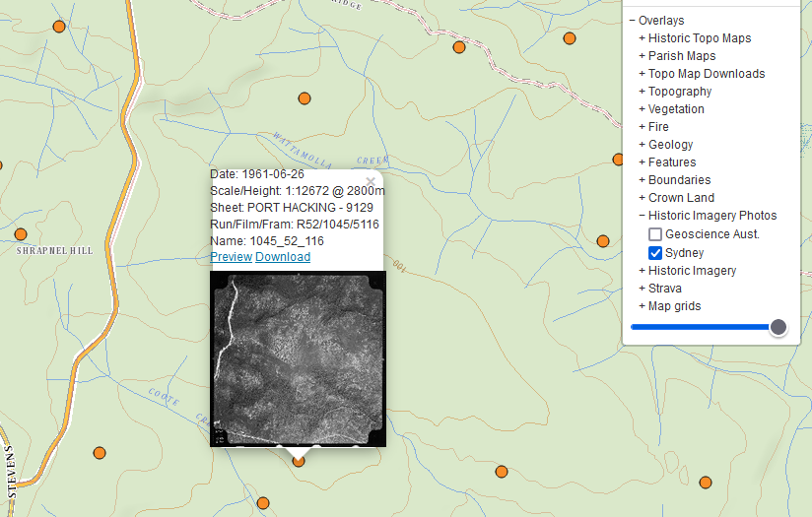Select photo marker above Shrapnel Hill label
Screen dimensions: 812x517
(x=21, y=234)
